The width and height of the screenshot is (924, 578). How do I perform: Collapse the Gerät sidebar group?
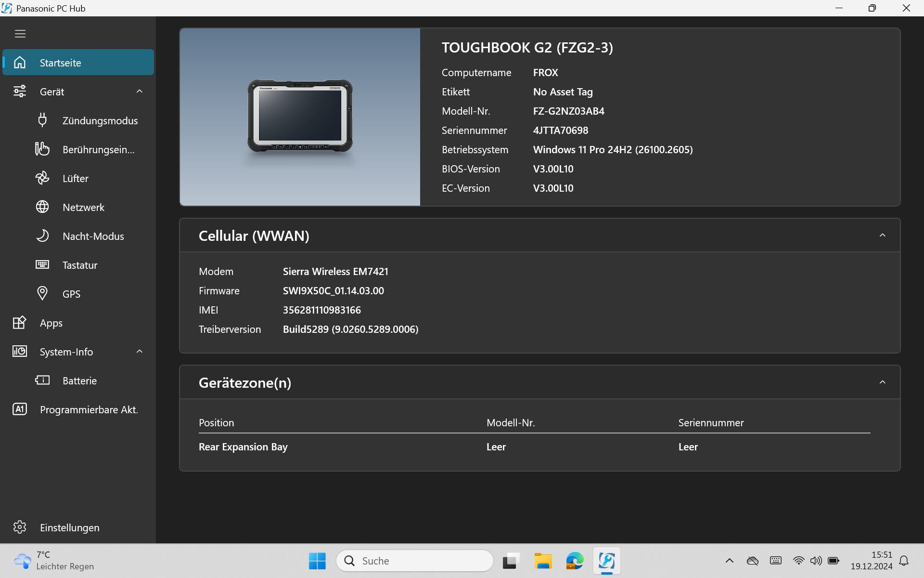140,92
